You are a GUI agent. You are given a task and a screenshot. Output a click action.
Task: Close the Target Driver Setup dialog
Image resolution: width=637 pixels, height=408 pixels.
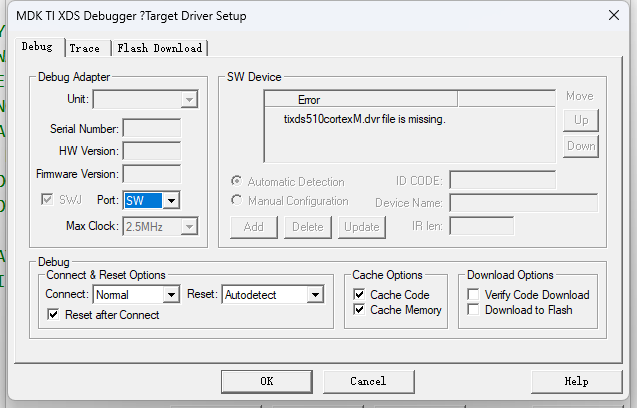pos(613,15)
